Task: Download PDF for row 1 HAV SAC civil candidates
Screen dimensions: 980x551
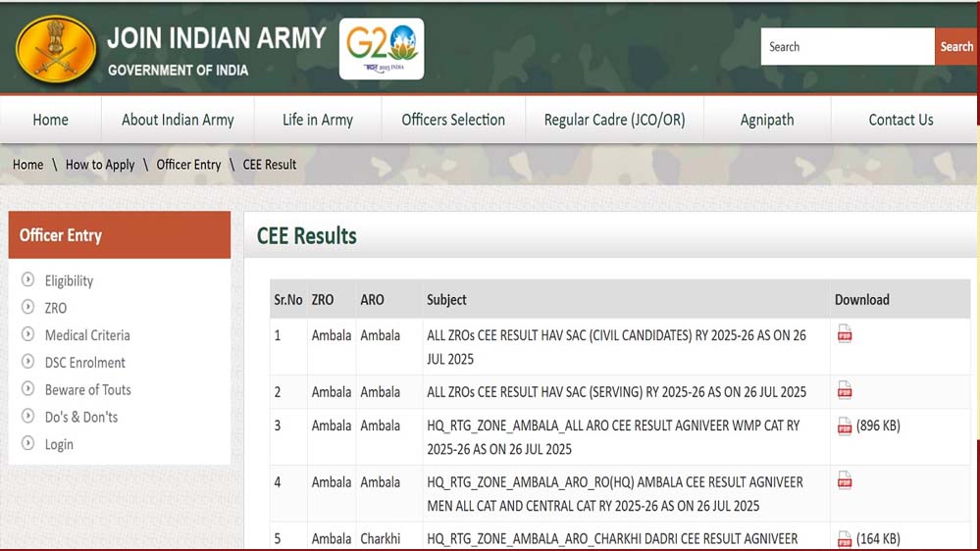Action: pos(844,334)
